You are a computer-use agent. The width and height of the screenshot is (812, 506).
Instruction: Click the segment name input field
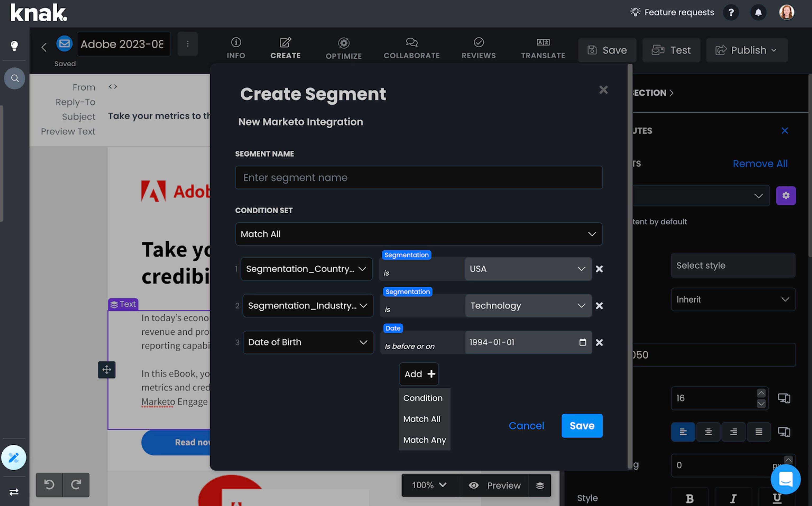point(418,177)
